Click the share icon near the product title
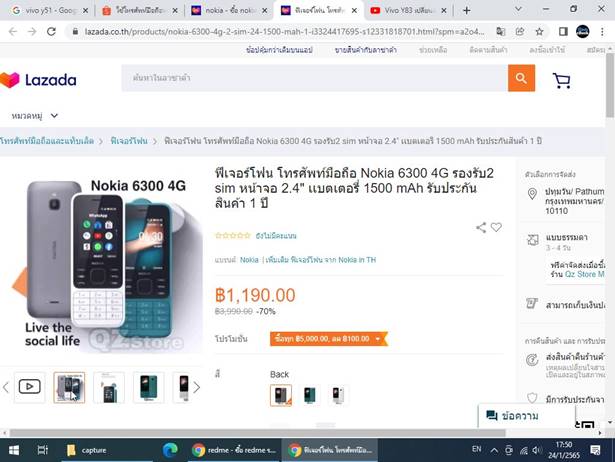Image resolution: width=615 pixels, height=462 pixels. tap(481, 227)
